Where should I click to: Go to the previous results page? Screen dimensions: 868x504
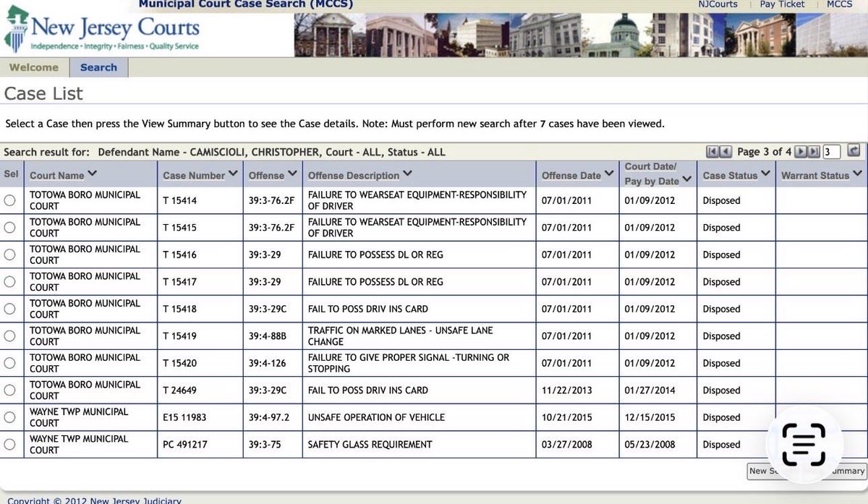coord(727,151)
